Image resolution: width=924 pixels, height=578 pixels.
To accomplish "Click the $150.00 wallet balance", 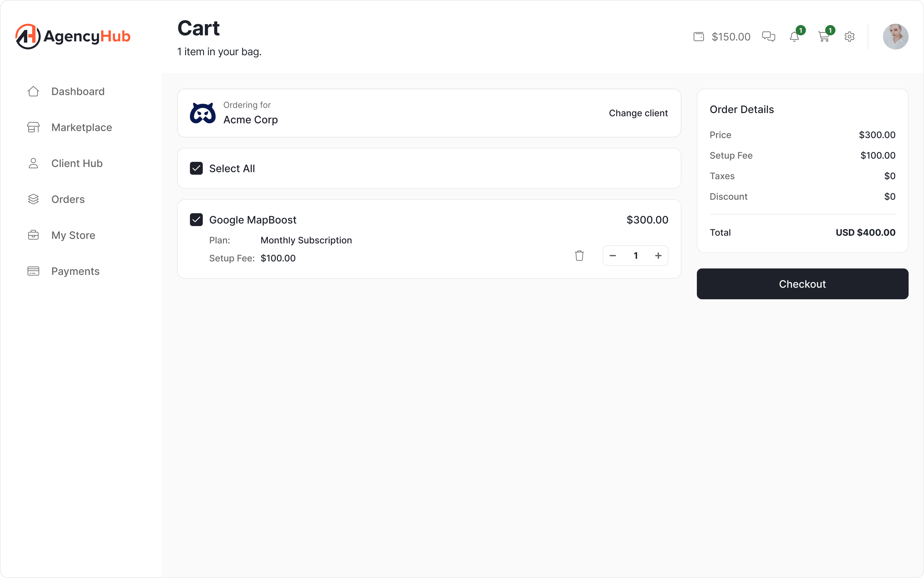I will tap(731, 37).
